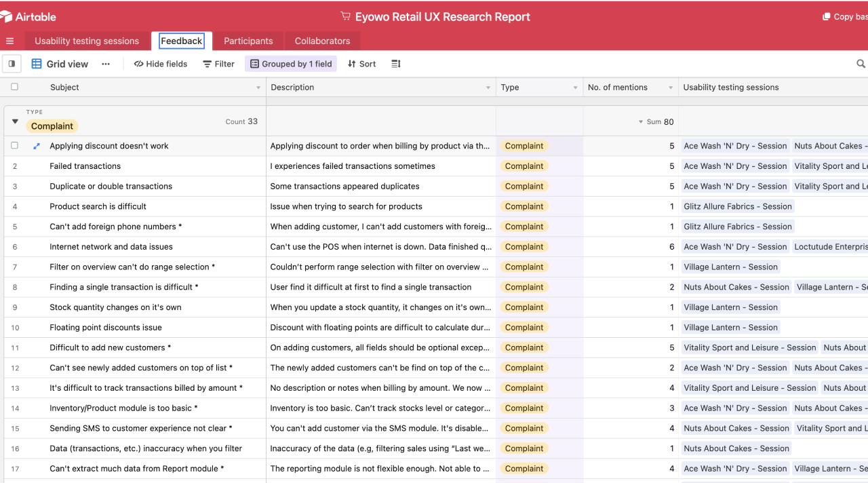Viewport: 868px width, 483px height.
Task: Click the search magnifier icon
Action: point(861,64)
